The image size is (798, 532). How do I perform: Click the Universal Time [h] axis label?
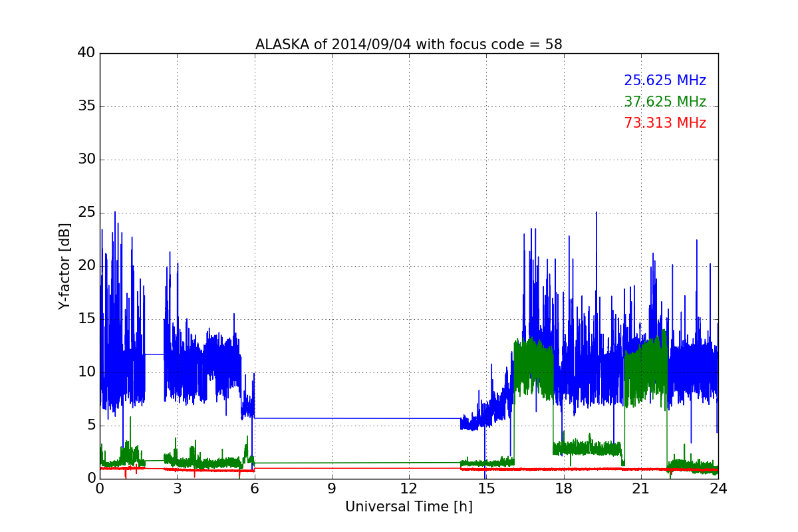tap(408, 507)
